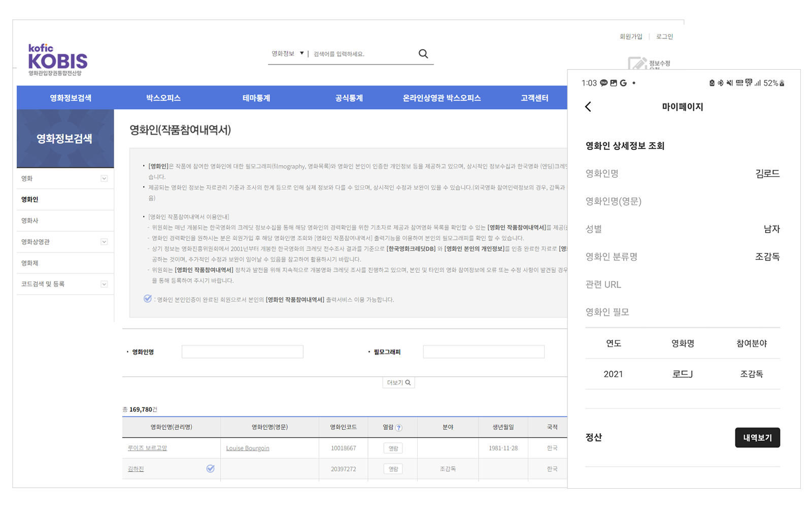Click the 열람 button for 루이즈 보르고앙
The height and width of the screenshot is (508, 812).
393,448
